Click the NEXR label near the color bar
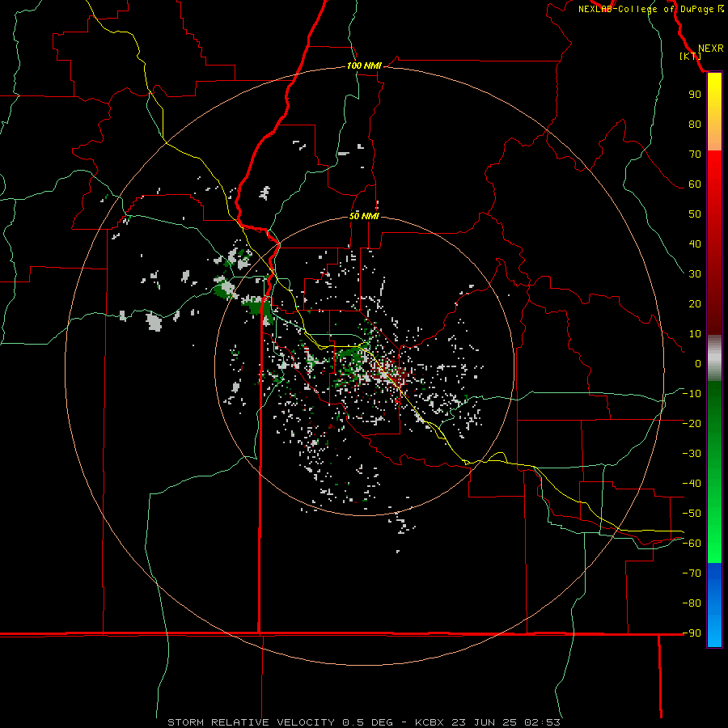 [x=710, y=49]
